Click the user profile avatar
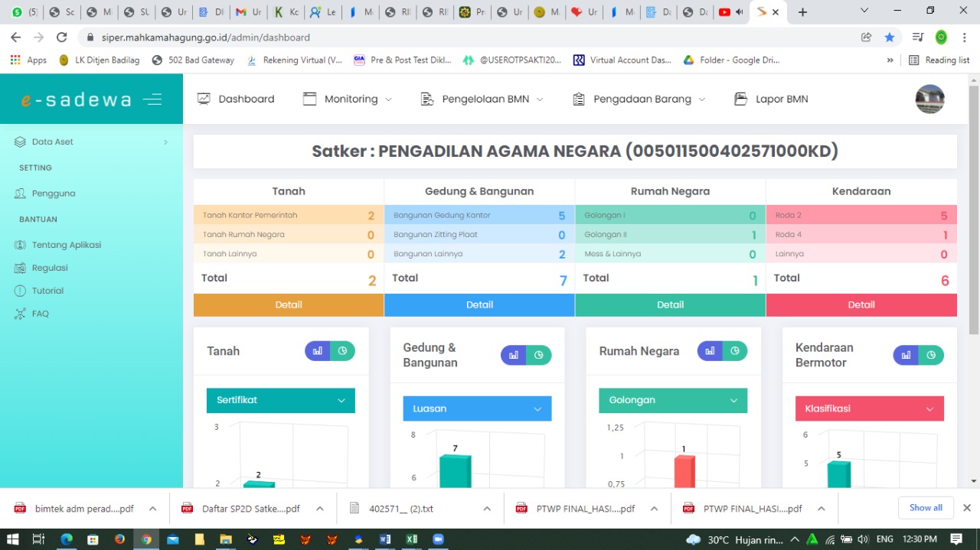 [x=929, y=99]
